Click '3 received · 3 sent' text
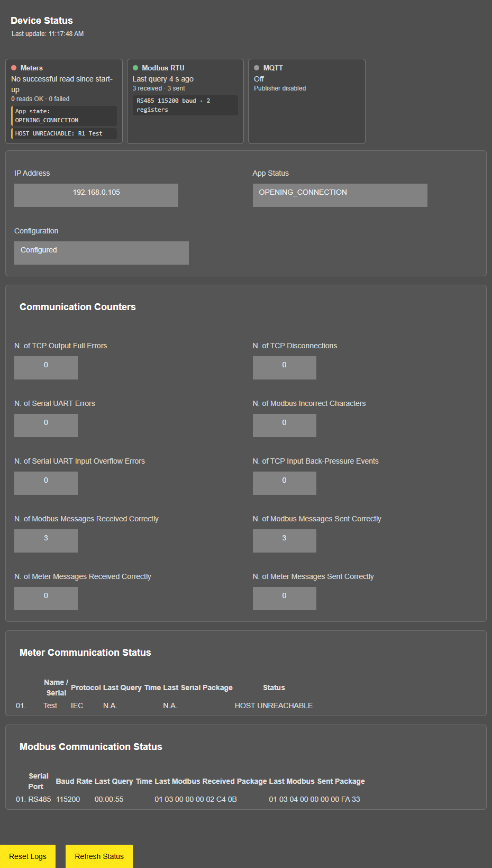Viewport: 492px width, 868px height. click(x=159, y=88)
